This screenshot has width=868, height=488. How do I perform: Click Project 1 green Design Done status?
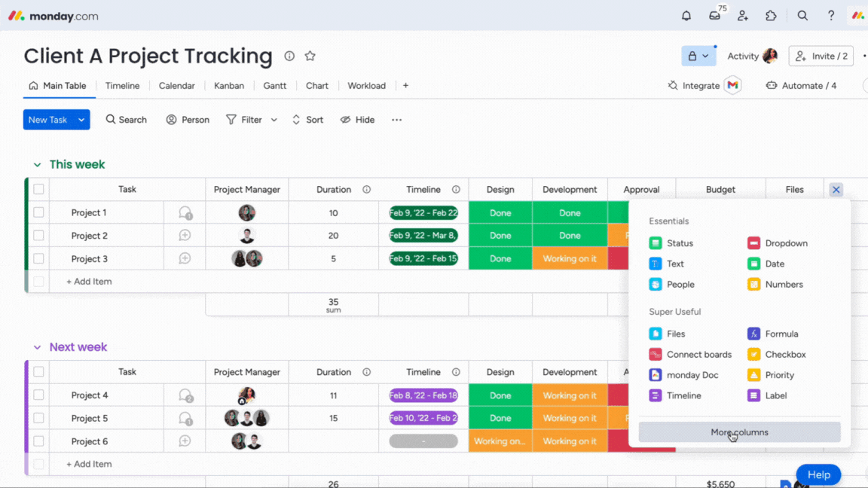pyautogui.click(x=500, y=213)
